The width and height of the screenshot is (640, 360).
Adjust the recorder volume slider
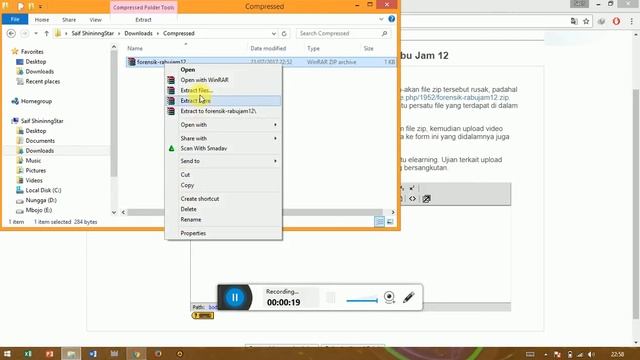[362, 301]
